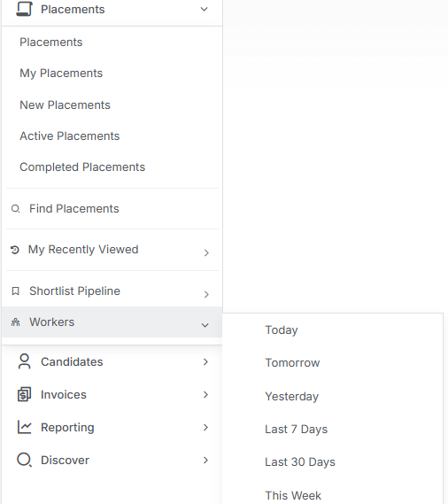Click the Placements laptop icon
The image size is (448, 504).
coord(25,9)
